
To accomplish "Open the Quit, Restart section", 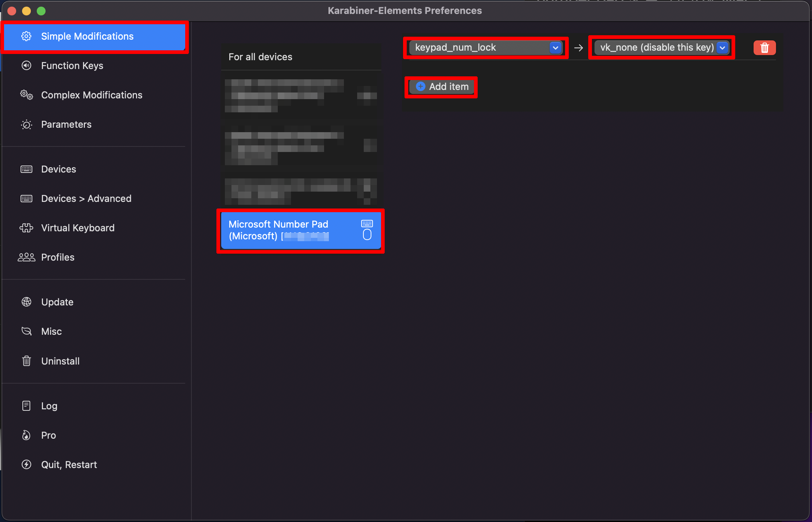I will 95,465.
